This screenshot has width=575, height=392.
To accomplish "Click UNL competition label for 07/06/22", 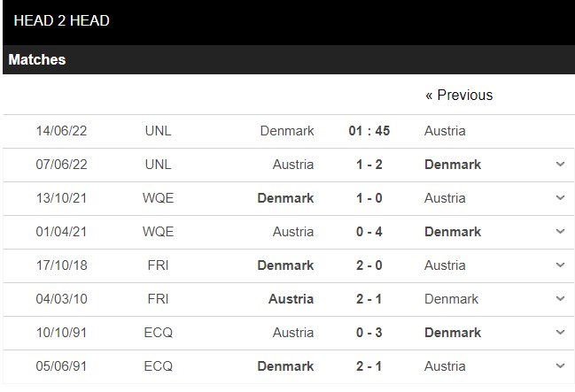I will tap(158, 165).
